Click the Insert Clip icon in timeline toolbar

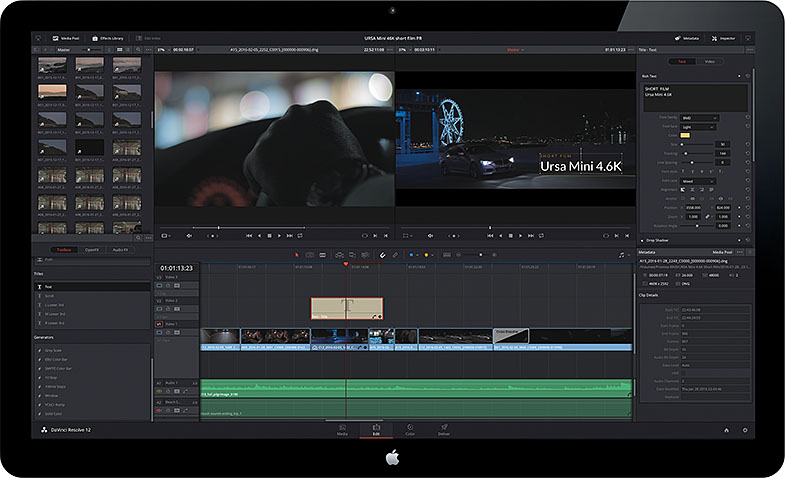click(x=339, y=255)
